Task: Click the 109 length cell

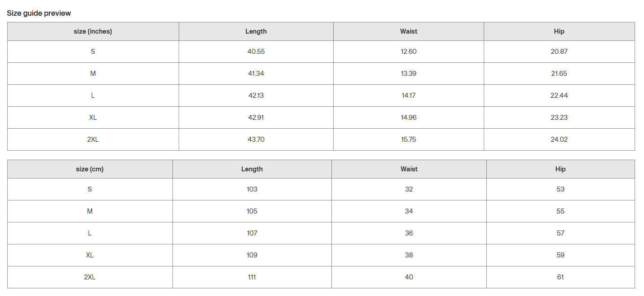Action: [x=252, y=255]
